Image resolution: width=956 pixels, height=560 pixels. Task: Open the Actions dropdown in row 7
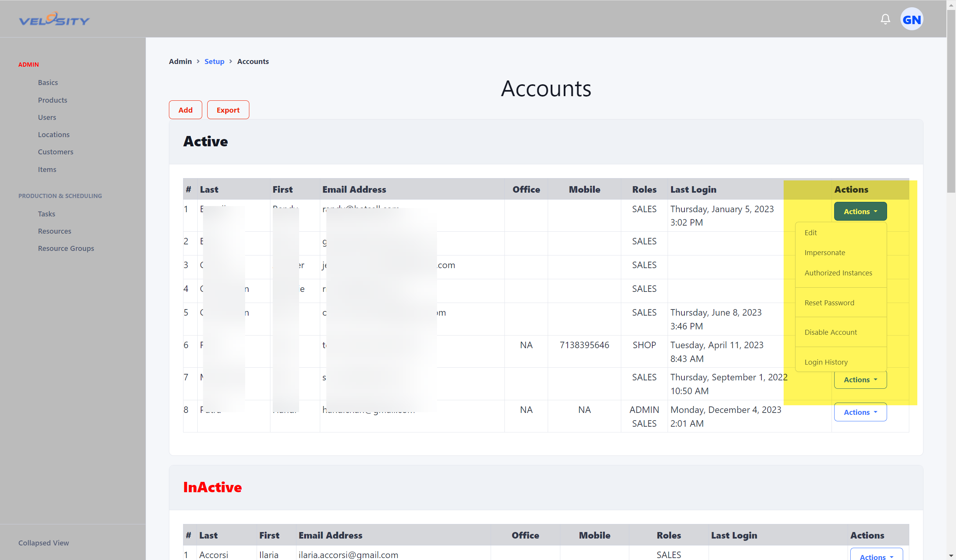tap(860, 380)
